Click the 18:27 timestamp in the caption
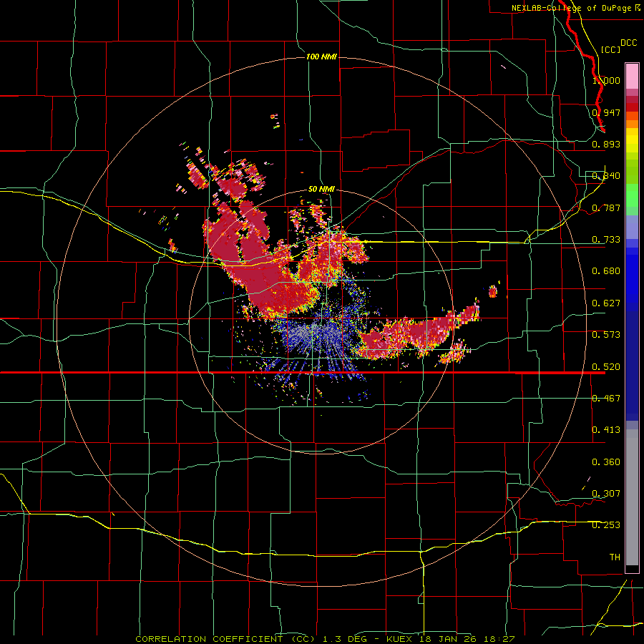This screenshot has height=644, width=644. tap(498, 639)
